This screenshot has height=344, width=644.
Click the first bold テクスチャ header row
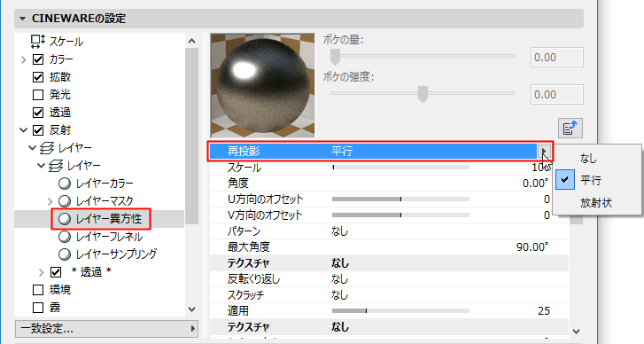pyautogui.click(x=389, y=263)
